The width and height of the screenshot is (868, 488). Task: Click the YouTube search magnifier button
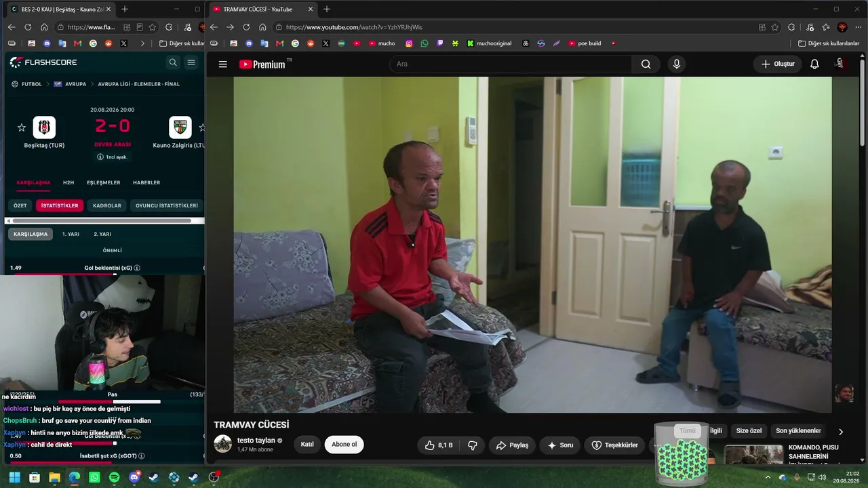tap(646, 64)
